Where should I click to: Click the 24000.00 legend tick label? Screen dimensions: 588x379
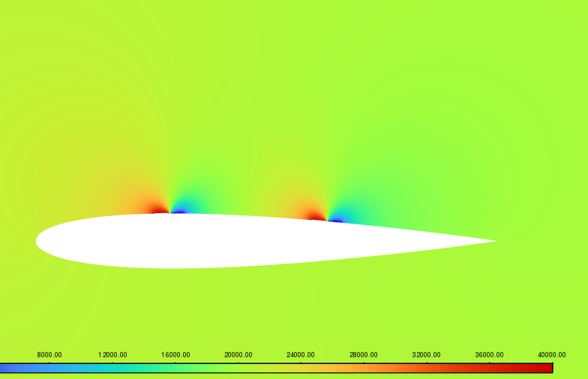(301, 355)
